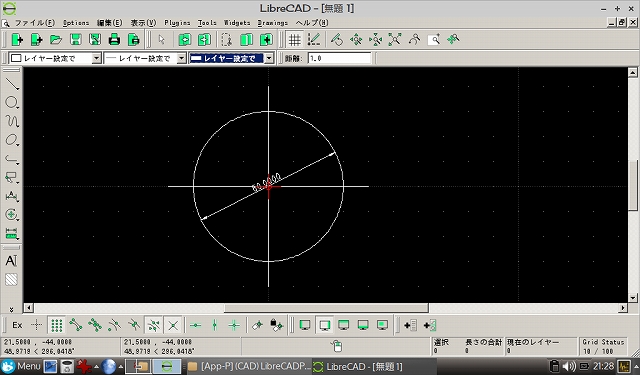
Task: Open the Widgets menu
Action: point(237,23)
